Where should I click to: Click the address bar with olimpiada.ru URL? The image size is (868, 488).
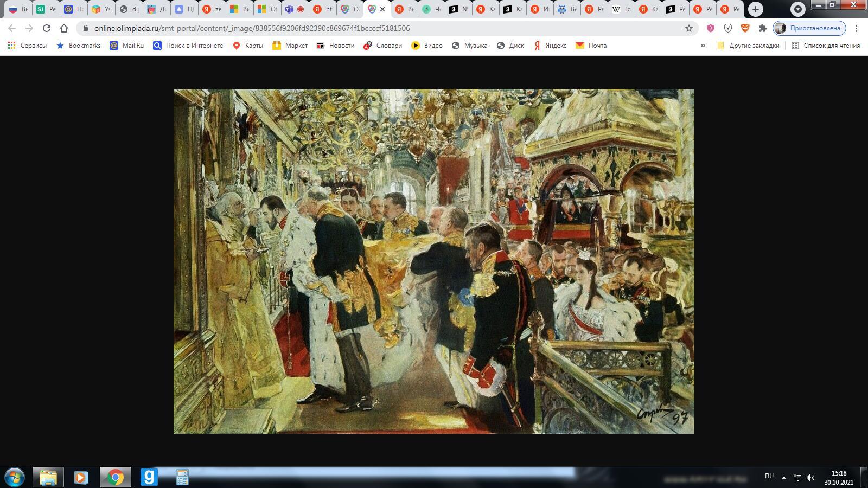(x=380, y=28)
